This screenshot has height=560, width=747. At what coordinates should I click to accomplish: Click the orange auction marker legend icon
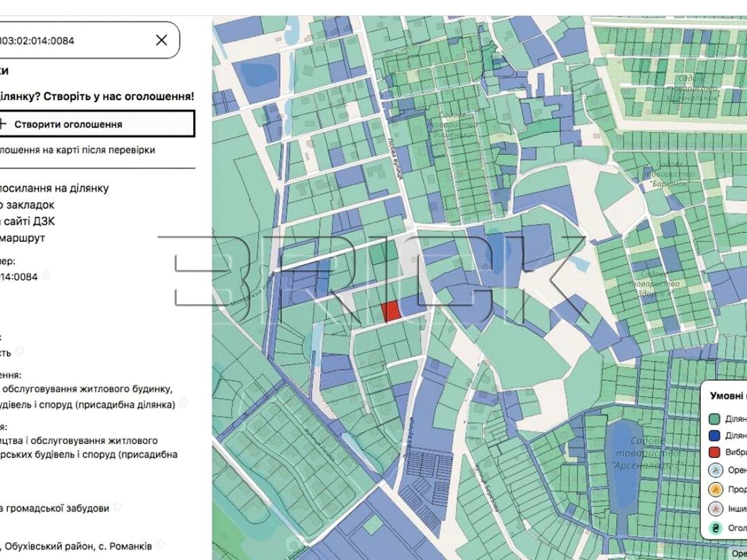[x=715, y=489]
